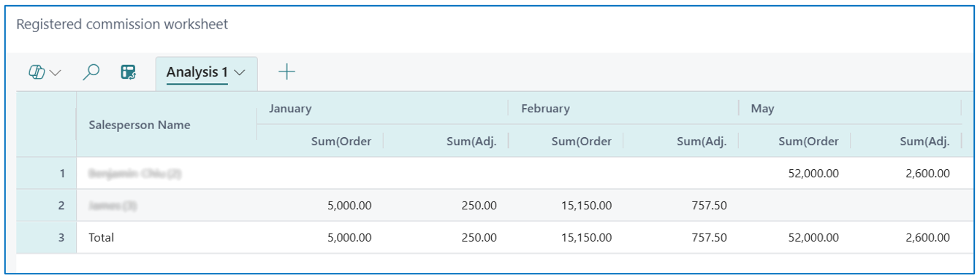This screenshot has width=980, height=278.
Task: Click the Total row label
Action: [x=102, y=238]
